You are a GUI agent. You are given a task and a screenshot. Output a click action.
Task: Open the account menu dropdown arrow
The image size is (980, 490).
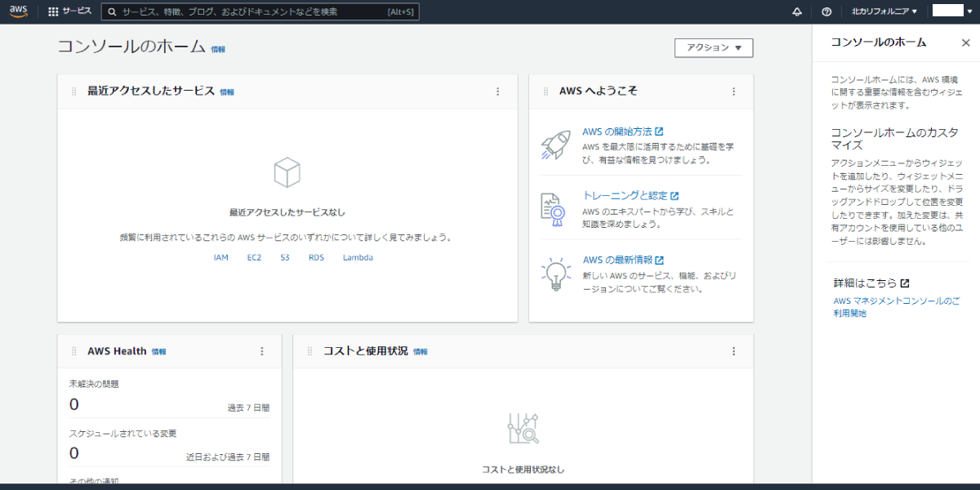click(x=970, y=11)
